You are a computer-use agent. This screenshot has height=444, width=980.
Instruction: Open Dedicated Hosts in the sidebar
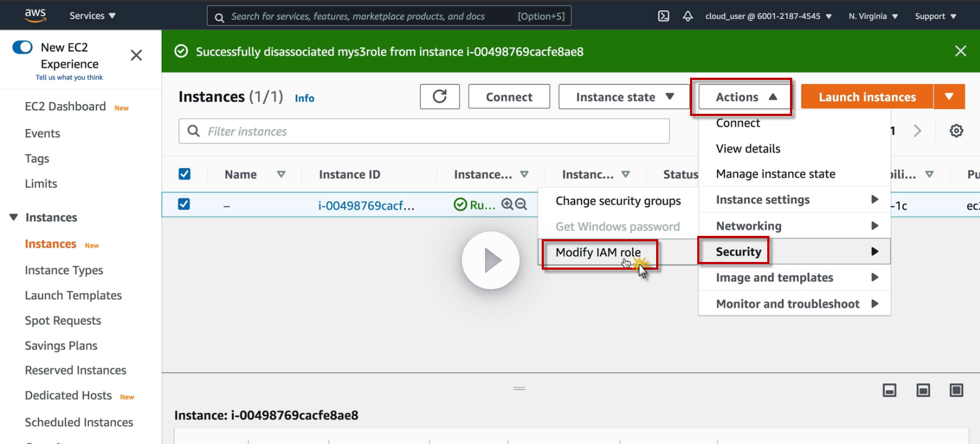pyautogui.click(x=68, y=395)
